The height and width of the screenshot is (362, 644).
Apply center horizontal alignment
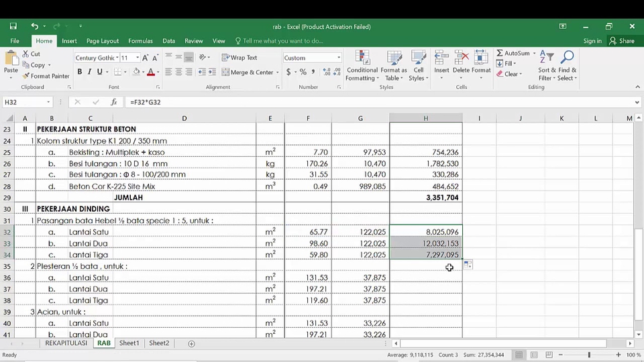point(178,72)
